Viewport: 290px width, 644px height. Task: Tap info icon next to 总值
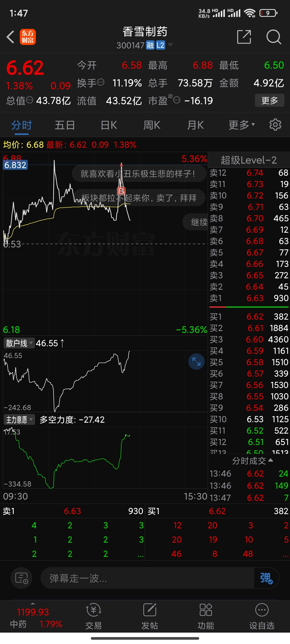pos(29,100)
